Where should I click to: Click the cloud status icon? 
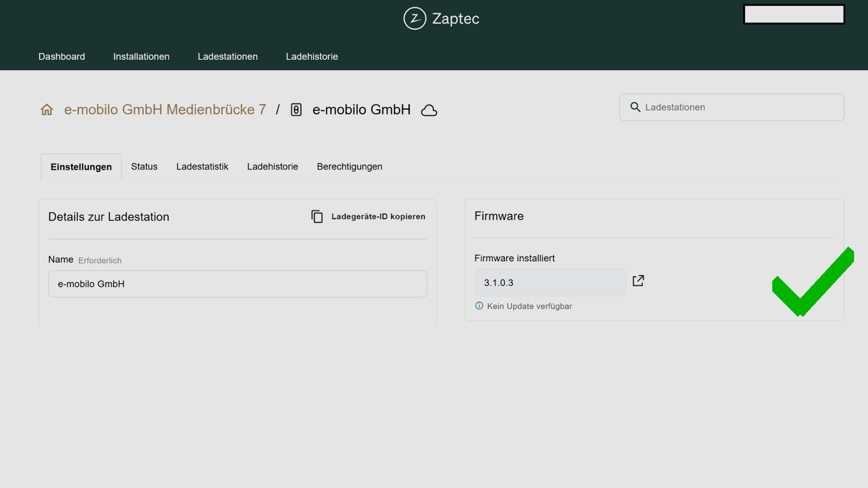pos(429,110)
